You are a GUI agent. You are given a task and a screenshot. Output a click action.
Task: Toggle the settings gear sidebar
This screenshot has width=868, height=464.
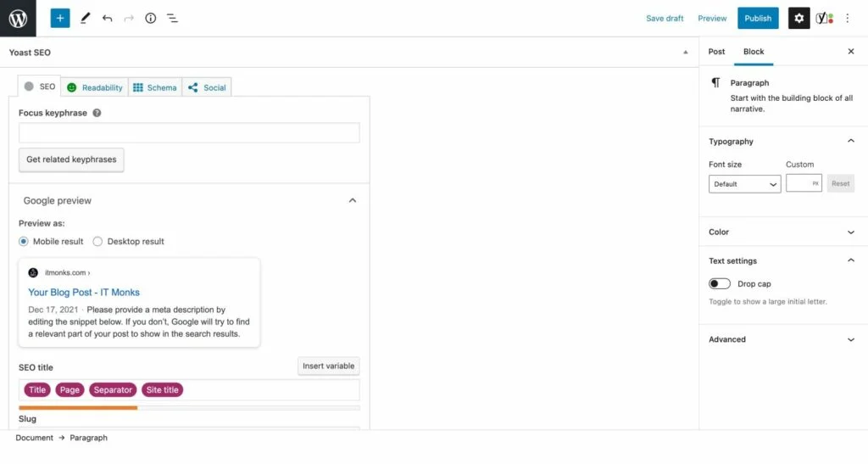(798, 19)
